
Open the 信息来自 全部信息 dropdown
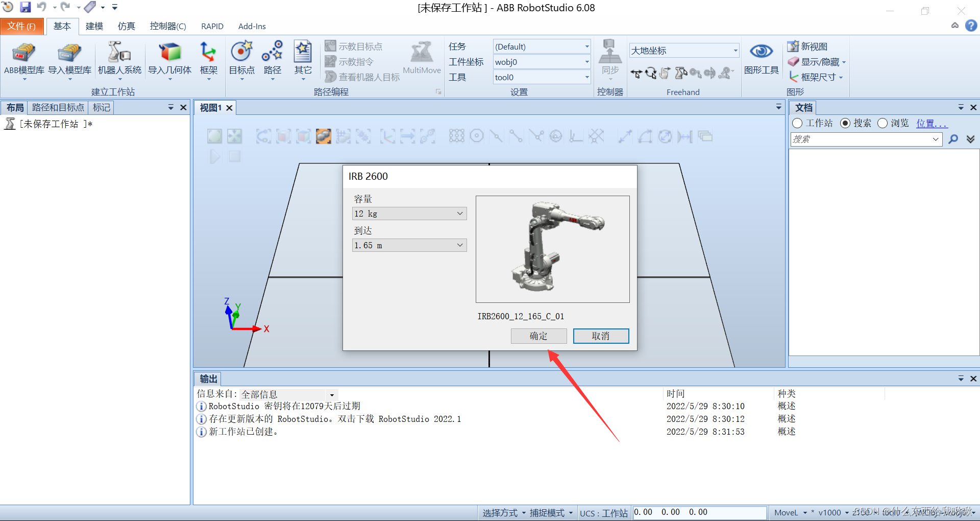pyautogui.click(x=288, y=394)
